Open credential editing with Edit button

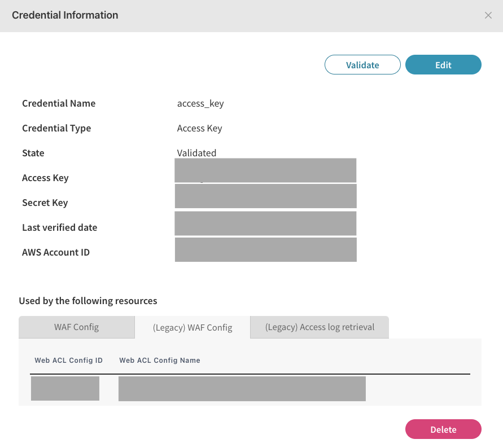click(443, 65)
